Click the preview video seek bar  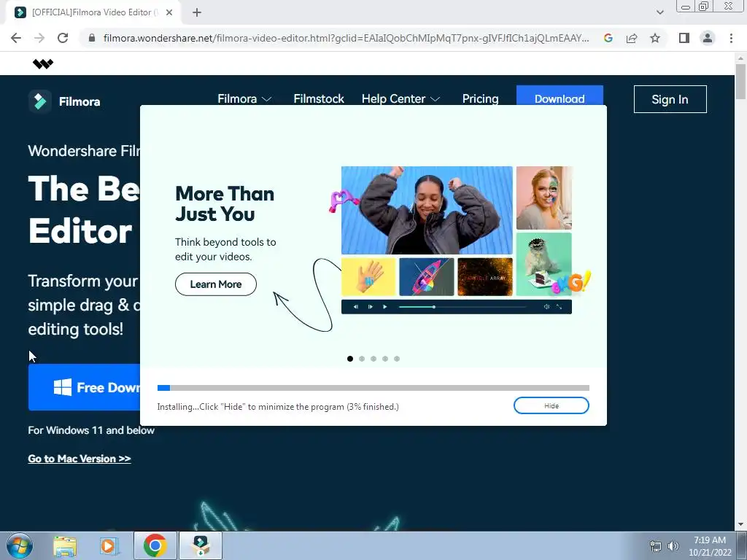coord(462,307)
